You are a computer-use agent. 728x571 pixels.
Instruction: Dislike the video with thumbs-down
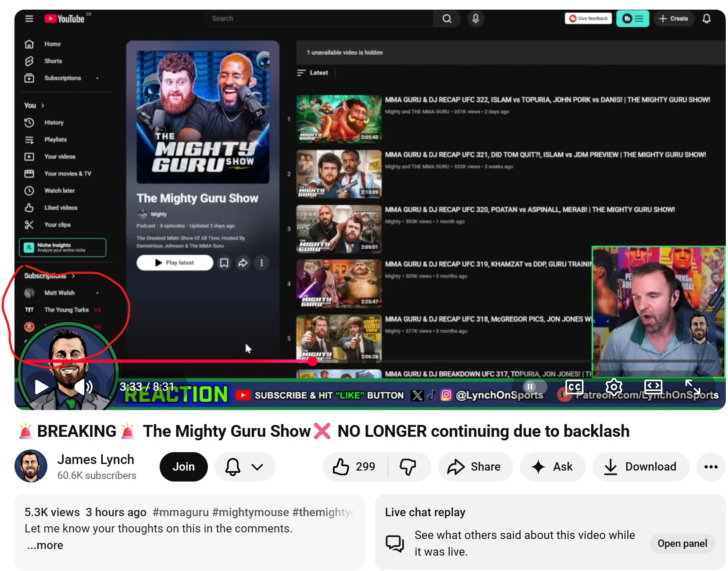(408, 467)
